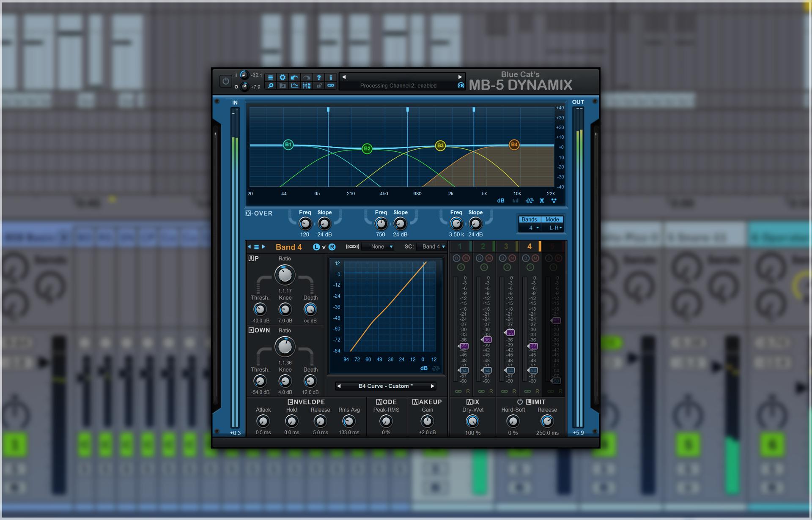Viewport: 812px width, 520px height.
Task: Click band 1 purple threshold slider handle
Action: (x=463, y=346)
